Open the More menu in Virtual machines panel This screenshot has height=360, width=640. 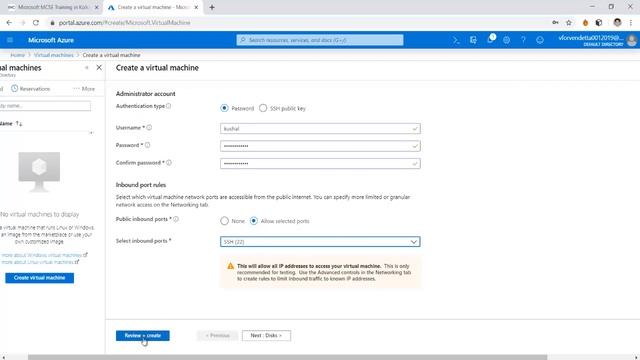coord(84,89)
